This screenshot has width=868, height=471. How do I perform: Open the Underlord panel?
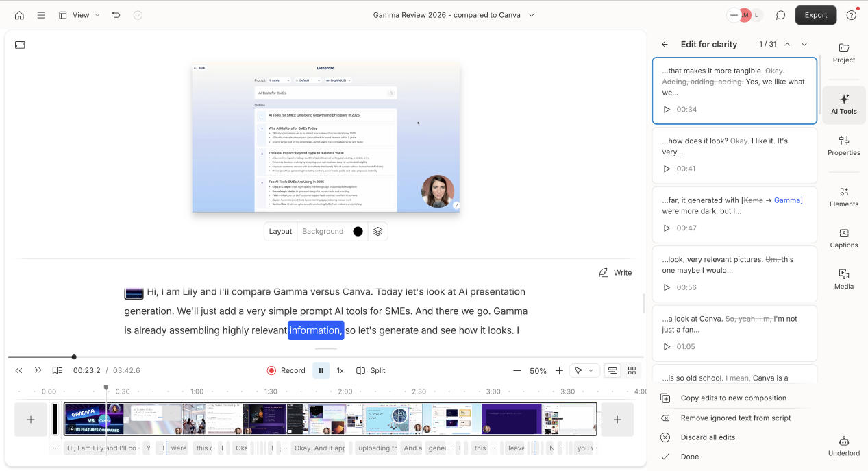(x=843, y=446)
